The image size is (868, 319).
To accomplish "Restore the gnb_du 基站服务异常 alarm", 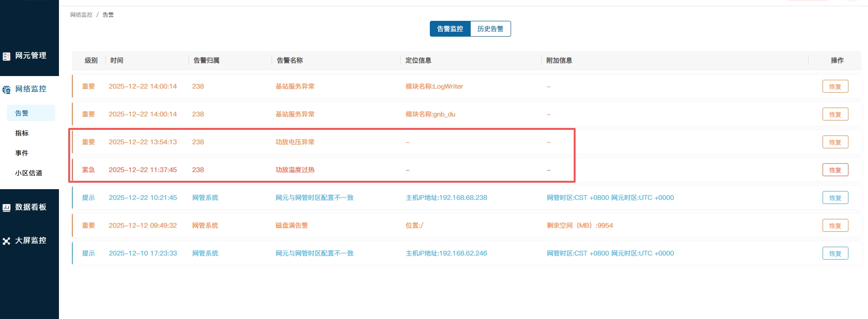I will [x=835, y=115].
